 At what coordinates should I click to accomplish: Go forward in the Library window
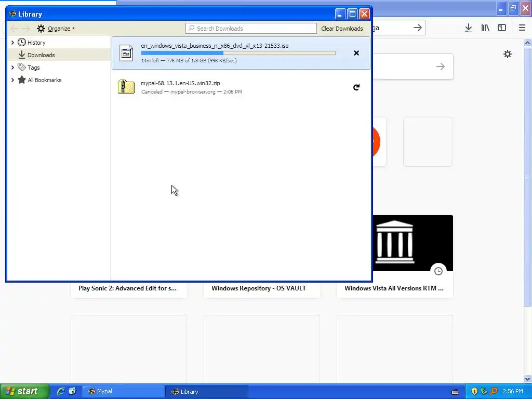26,29
